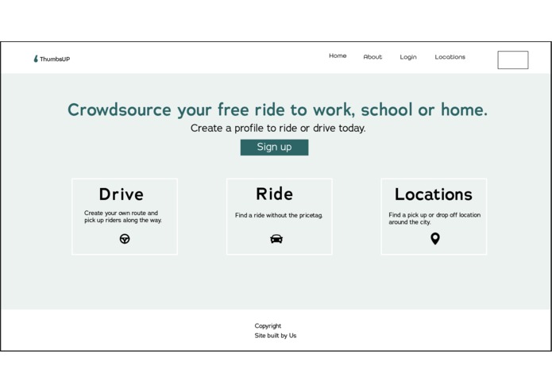Click 'Find a pick up or drop off' text
The width and height of the screenshot is (552, 392).
(x=434, y=218)
